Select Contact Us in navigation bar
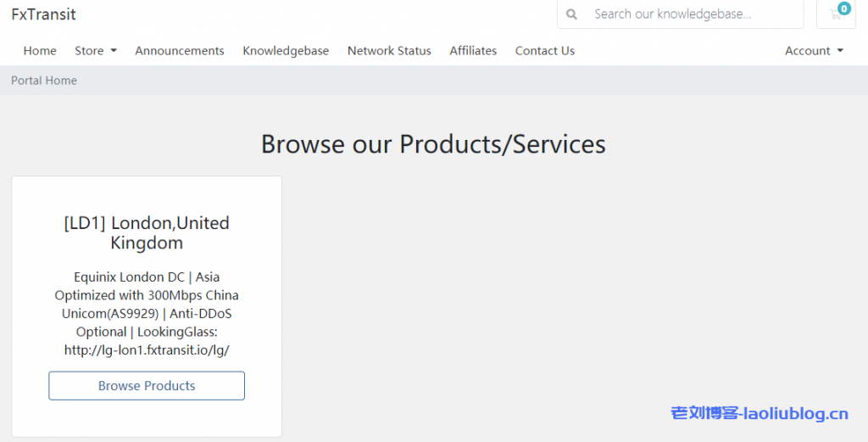The height and width of the screenshot is (442, 868). (545, 51)
